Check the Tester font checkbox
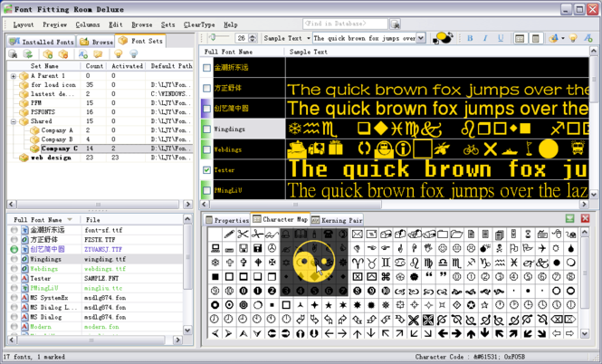602x364 pixels. [207, 169]
